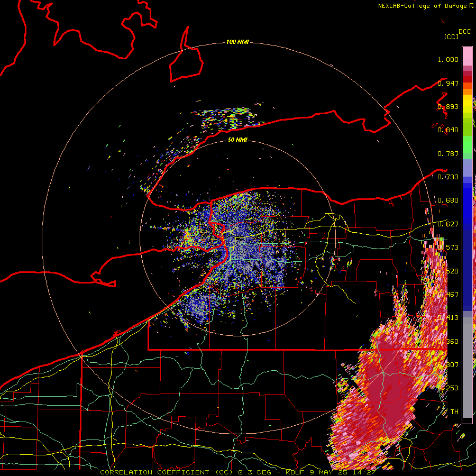Click the DCC label above color bar
This screenshot has width=476, height=476.
[x=464, y=32]
